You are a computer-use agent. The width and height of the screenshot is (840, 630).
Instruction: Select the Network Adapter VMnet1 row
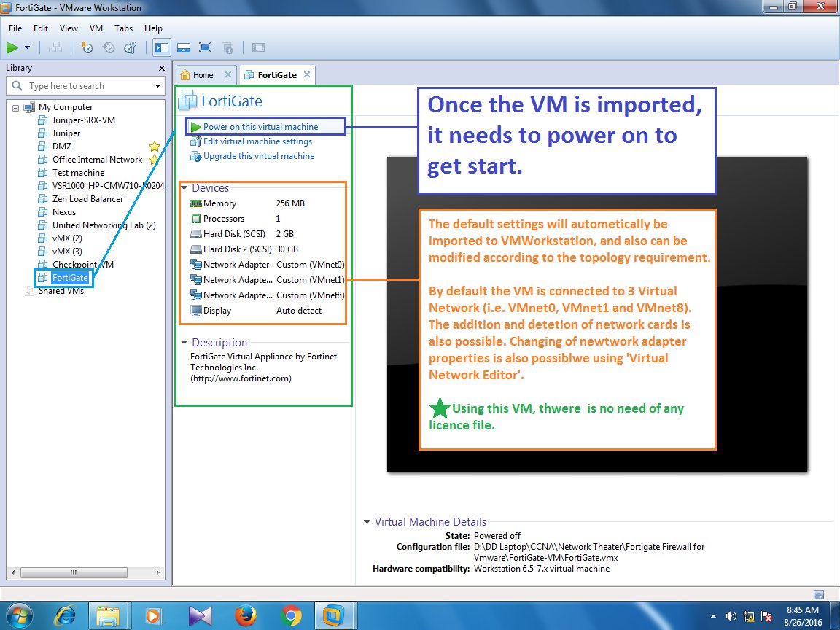pos(268,280)
